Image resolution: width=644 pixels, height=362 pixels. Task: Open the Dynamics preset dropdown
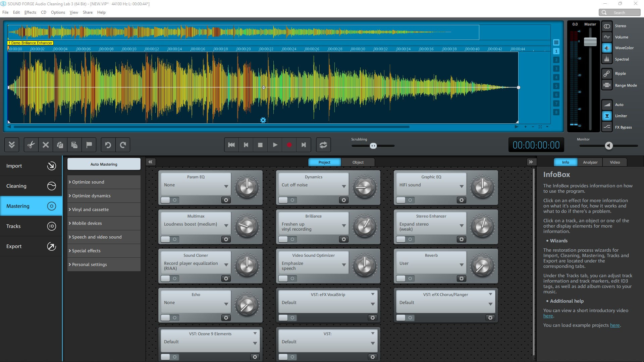(x=313, y=185)
